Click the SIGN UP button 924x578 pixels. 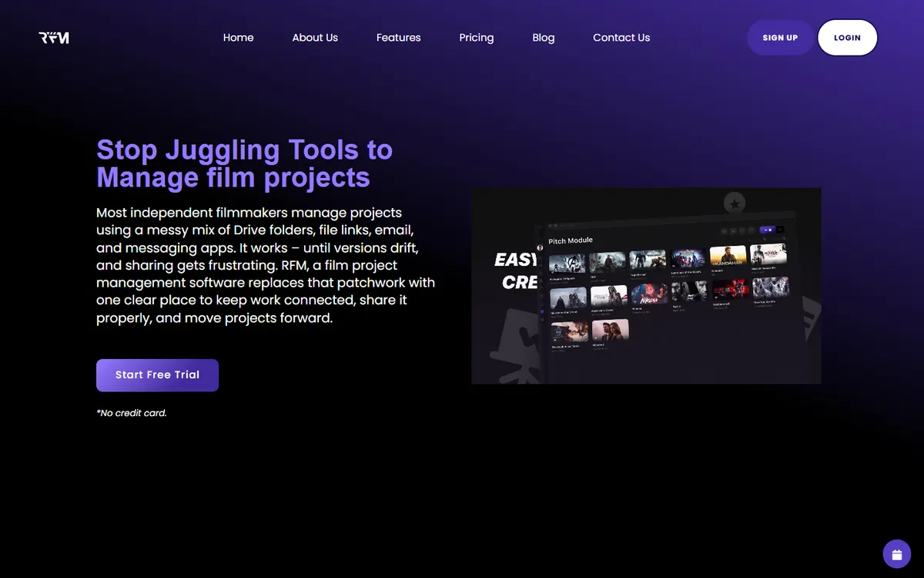[780, 38]
